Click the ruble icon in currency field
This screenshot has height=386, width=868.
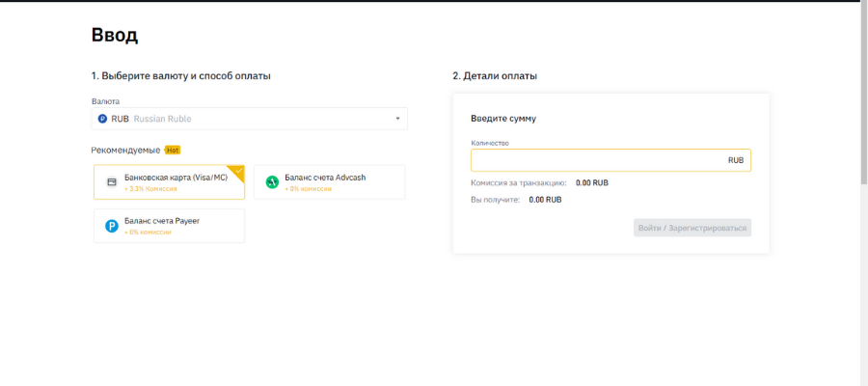pyautogui.click(x=102, y=119)
